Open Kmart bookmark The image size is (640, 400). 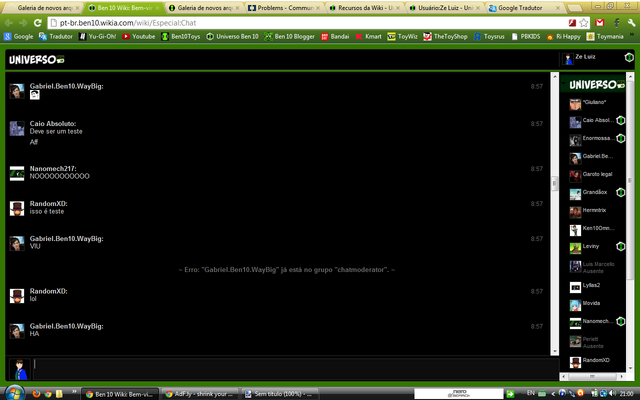tap(369, 36)
